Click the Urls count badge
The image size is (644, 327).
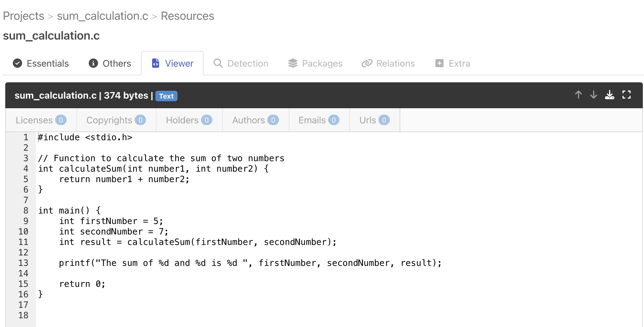[x=384, y=120]
